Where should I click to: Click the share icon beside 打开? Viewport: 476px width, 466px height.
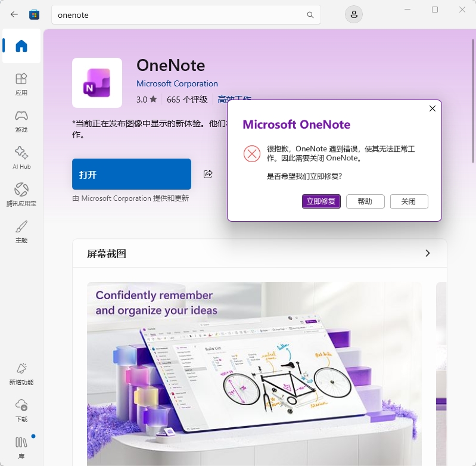coord(208,174)
